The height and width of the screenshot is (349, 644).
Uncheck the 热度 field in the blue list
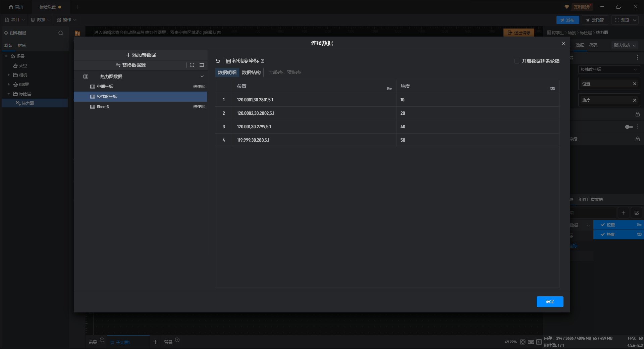click(x=603, y=235)
